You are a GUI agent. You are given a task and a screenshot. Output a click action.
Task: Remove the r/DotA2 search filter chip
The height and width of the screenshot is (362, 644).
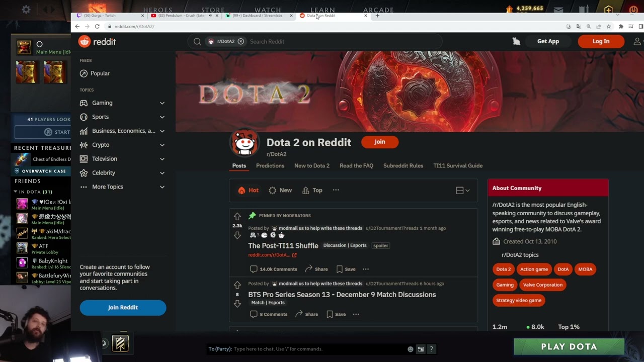241,42
